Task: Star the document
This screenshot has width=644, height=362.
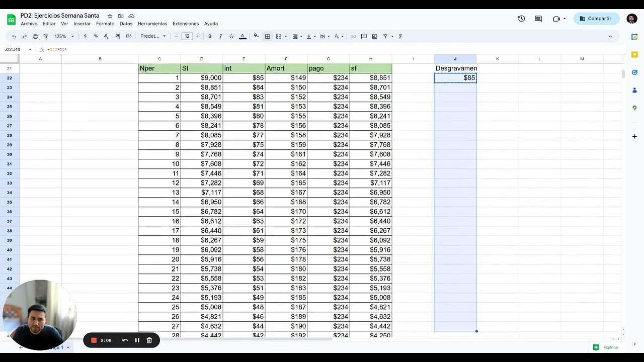Action: (110, 16)
